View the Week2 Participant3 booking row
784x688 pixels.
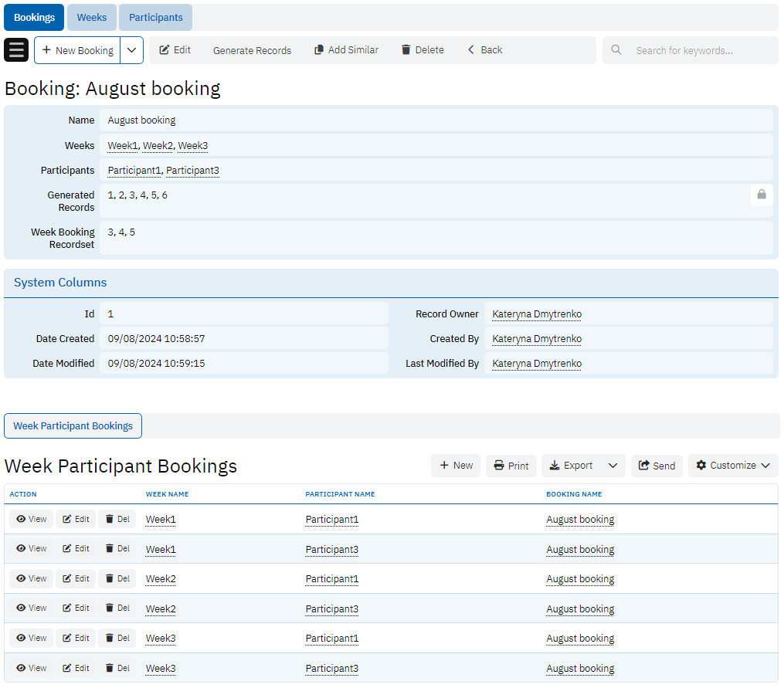coord(31,608)
